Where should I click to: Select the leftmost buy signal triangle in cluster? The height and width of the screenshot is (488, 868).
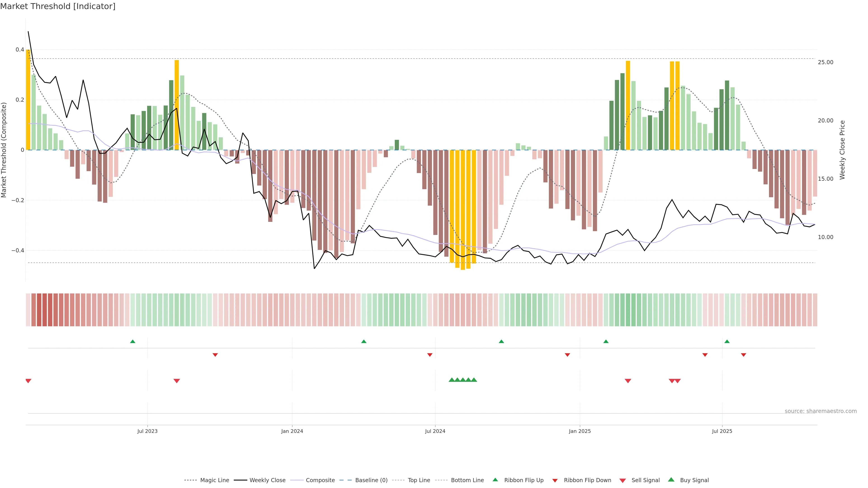coord(452,380)
